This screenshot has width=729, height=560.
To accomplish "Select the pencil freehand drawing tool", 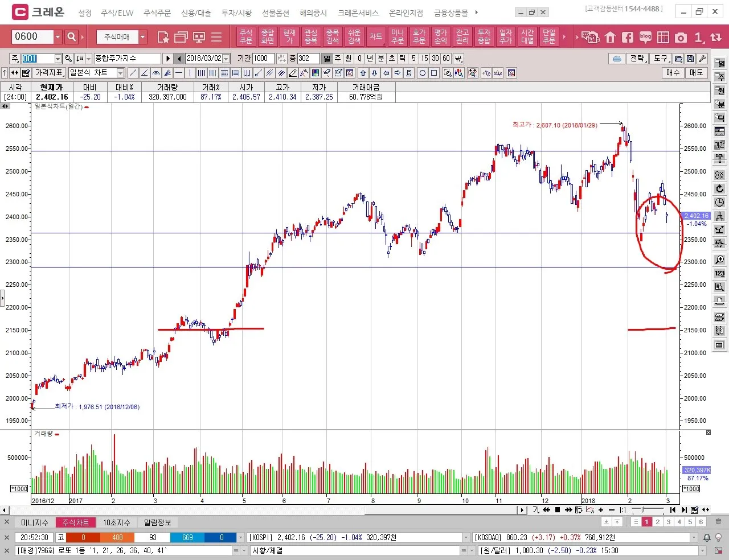I will [x=293, y=73].
